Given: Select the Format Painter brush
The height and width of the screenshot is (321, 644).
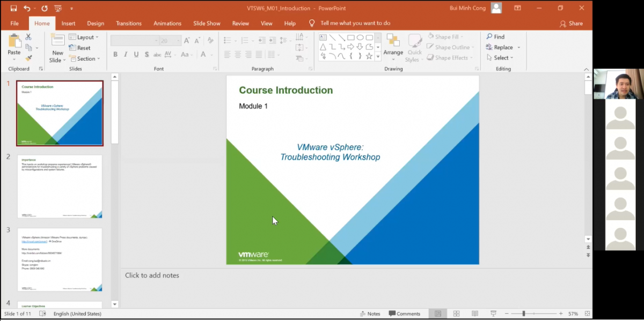Looking at the screenshot, I should point(28,58).
